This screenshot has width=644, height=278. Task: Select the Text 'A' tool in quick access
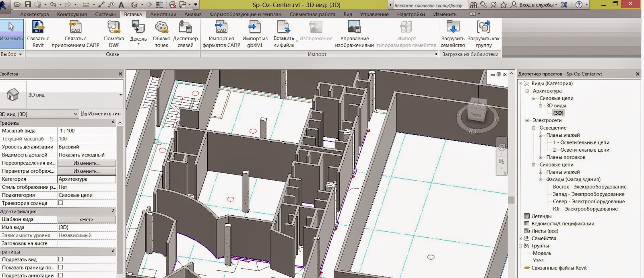tap(121, 5)
